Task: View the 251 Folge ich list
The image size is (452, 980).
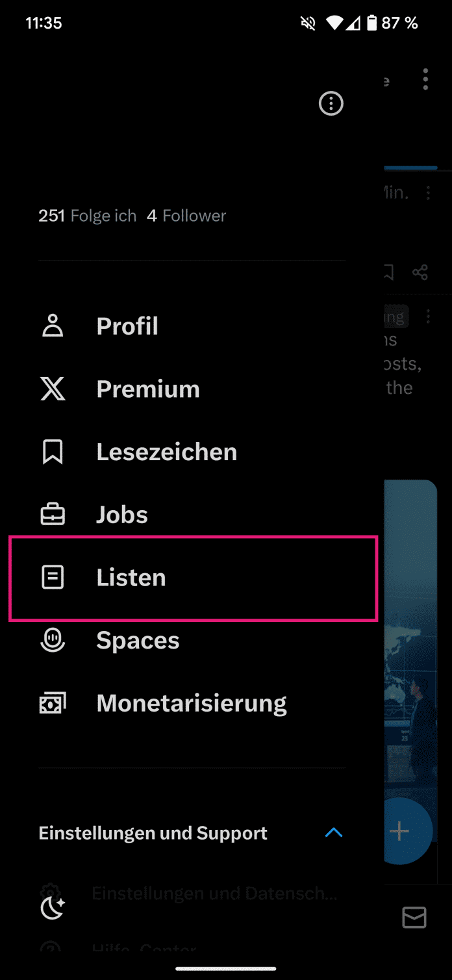Action: pos(88,216)
